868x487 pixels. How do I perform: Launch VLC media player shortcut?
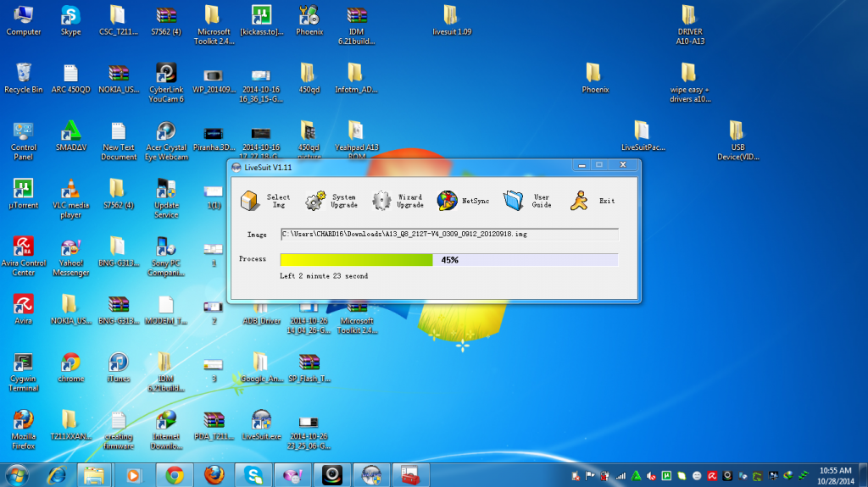(x=71, y=198)
